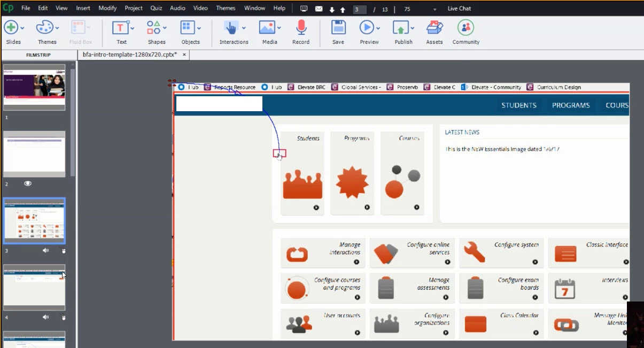Open the Themes menu
Viewport: 644px width, 348px height.
[x=226, y=8]
